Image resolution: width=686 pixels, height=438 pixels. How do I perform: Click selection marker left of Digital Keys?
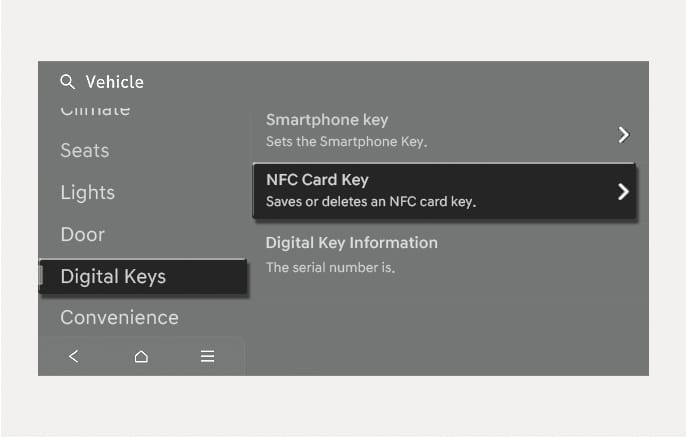(x=41, y=277)
